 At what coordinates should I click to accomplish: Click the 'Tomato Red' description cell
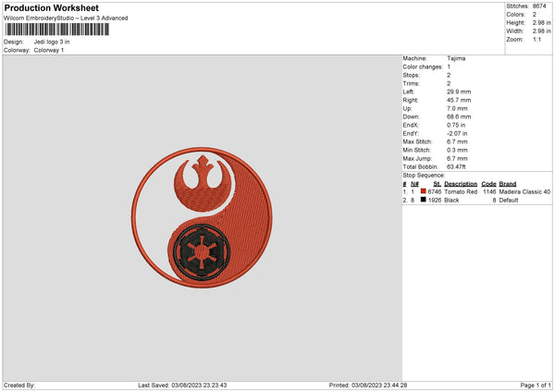point(461,191)
